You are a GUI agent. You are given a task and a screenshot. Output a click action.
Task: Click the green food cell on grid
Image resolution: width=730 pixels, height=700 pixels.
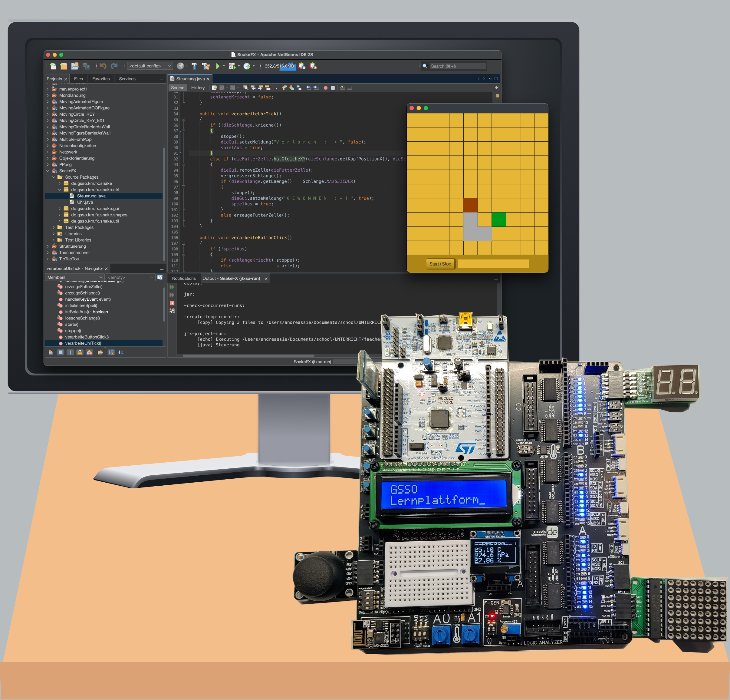(x=498, y=220)
